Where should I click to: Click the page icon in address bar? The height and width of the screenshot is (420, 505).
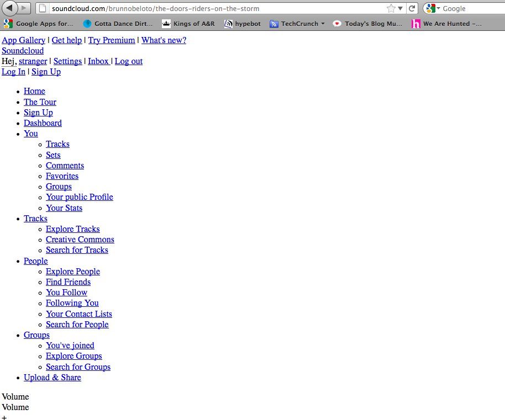pos(43,8)
